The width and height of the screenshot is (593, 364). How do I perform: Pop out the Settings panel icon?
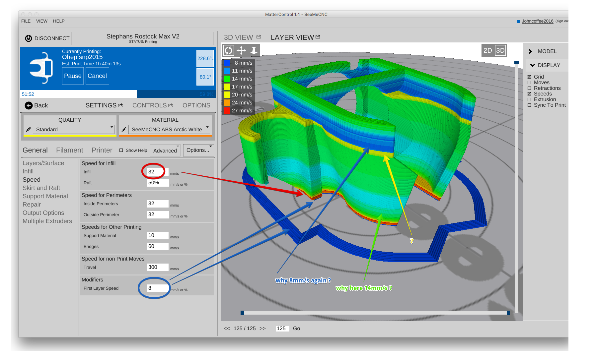(x=120, y=105)
